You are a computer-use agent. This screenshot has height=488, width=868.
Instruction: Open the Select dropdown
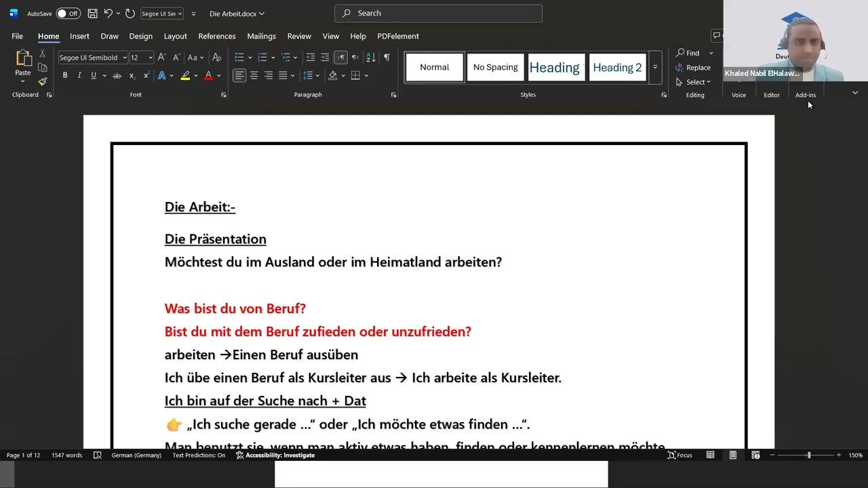[x=693, y=82]
